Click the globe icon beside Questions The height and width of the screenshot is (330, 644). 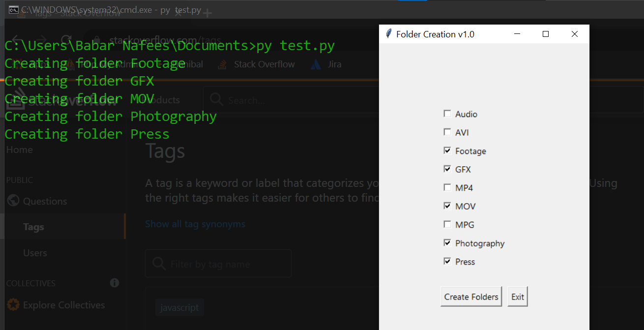pyautogui.click(x=14, y=201)
